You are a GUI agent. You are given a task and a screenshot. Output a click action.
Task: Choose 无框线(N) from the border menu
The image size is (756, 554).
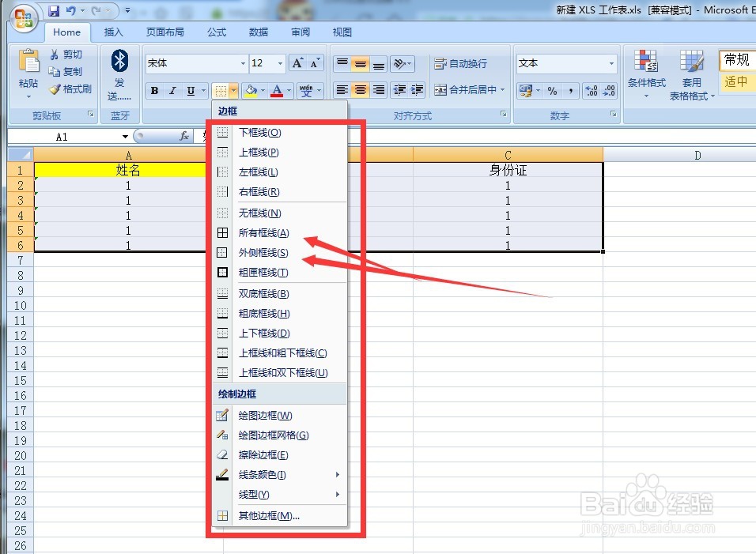pos(280,213)
